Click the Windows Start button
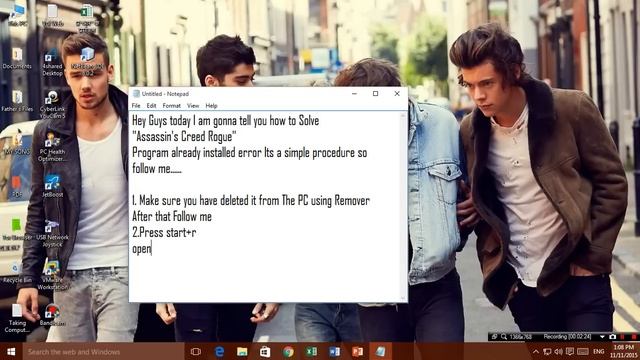The width and height of the screenshot is (640, 360). (11, 351)
